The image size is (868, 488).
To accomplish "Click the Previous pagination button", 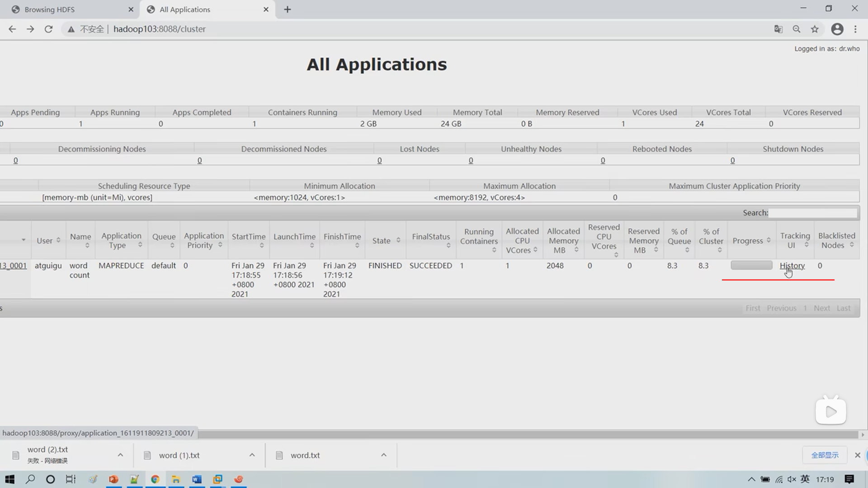I will point(781,308).
